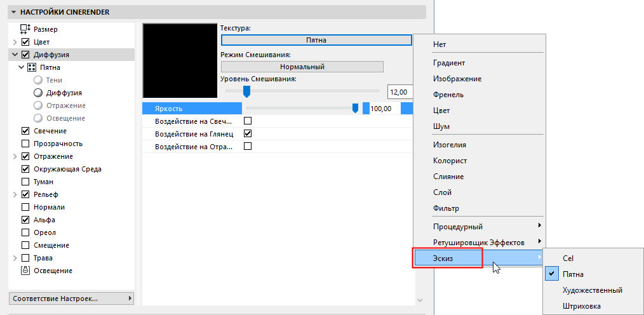This screenshot has height=315, width=644.
Task: Select the Освещение radio option under Пятна
Action: tap(38, 118)
